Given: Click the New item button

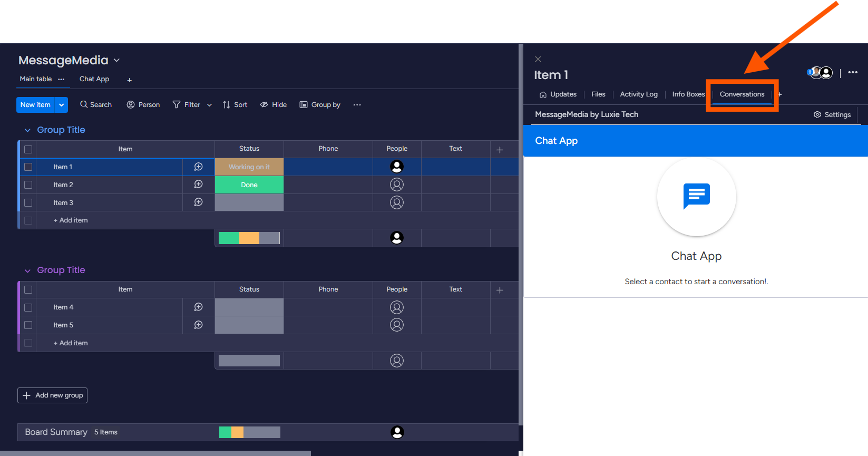Looking at the screenshot, I should (x=36, y=105).
